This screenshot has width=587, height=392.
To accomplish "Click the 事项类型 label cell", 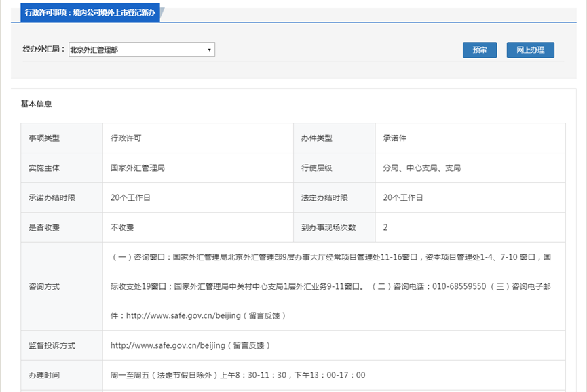I will (62, 138).
